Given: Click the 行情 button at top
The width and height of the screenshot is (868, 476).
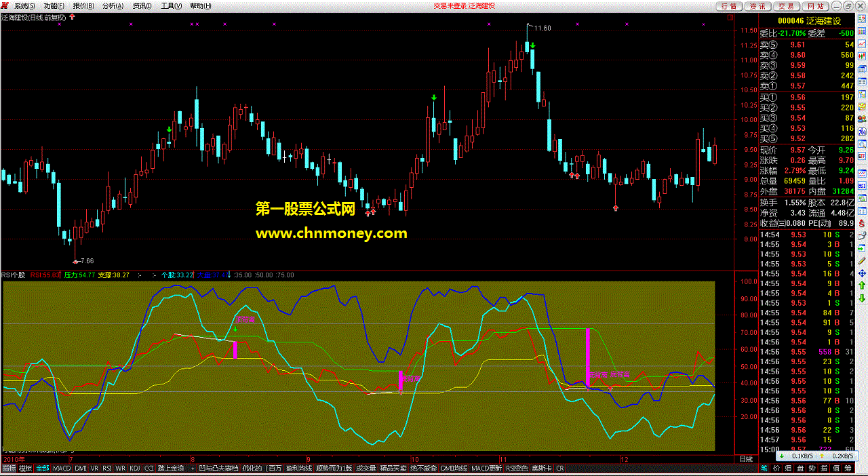Looking at the screenshot, I should pos(728,5).
